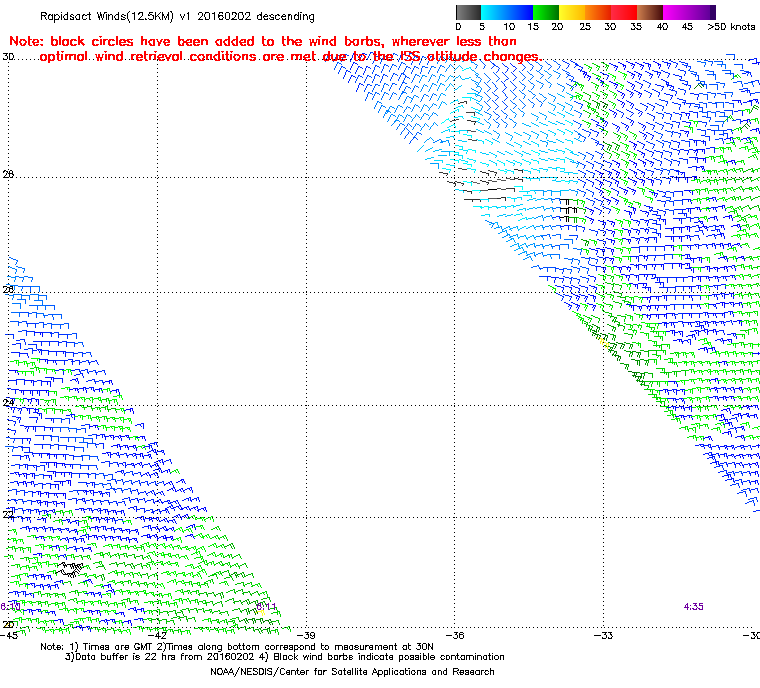Click the magenta 40-45 knots color segment
The width and height of the screenshot is (760, 688).
[676, 12]
